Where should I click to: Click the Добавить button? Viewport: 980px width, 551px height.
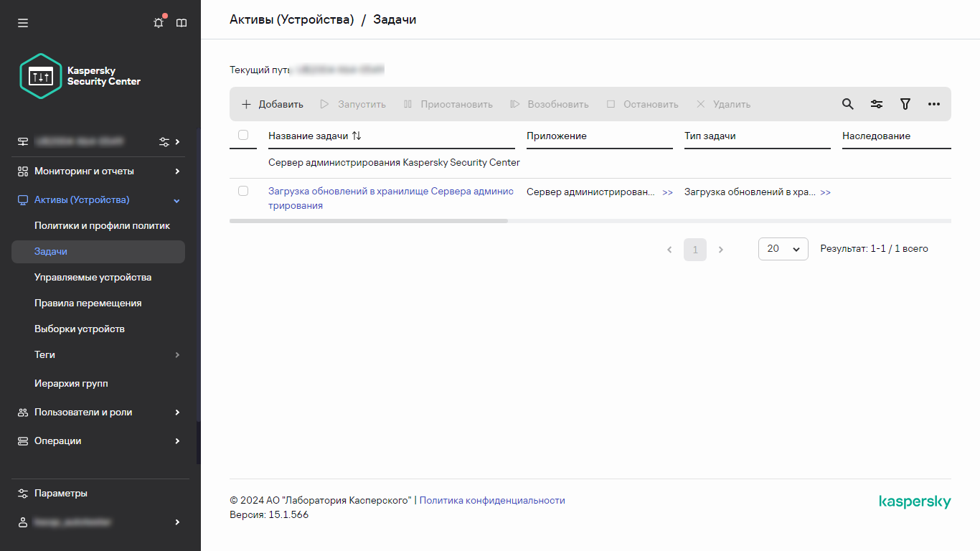[273, 104]
